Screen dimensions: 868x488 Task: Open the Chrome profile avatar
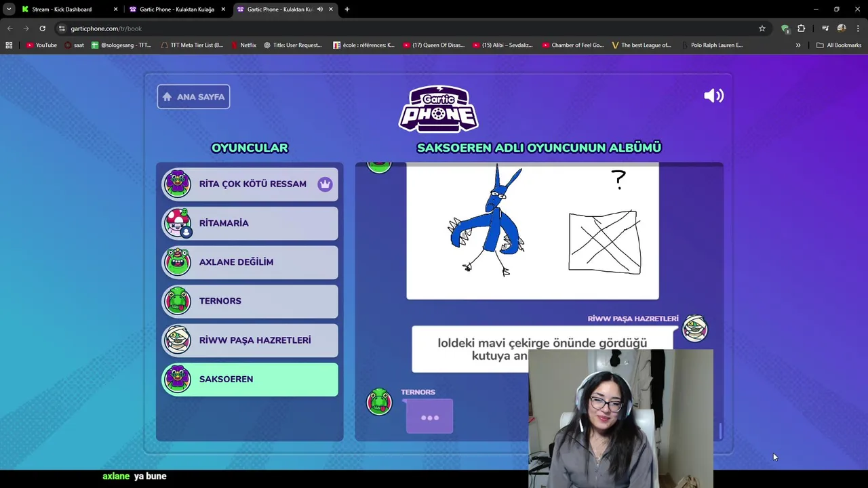(842, 28)
